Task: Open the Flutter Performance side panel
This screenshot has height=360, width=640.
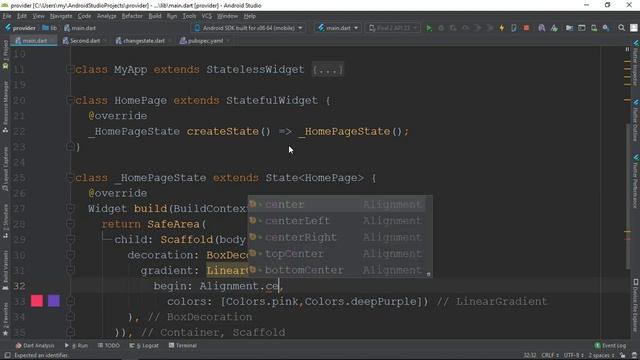Action: click(x=636, y=182)
